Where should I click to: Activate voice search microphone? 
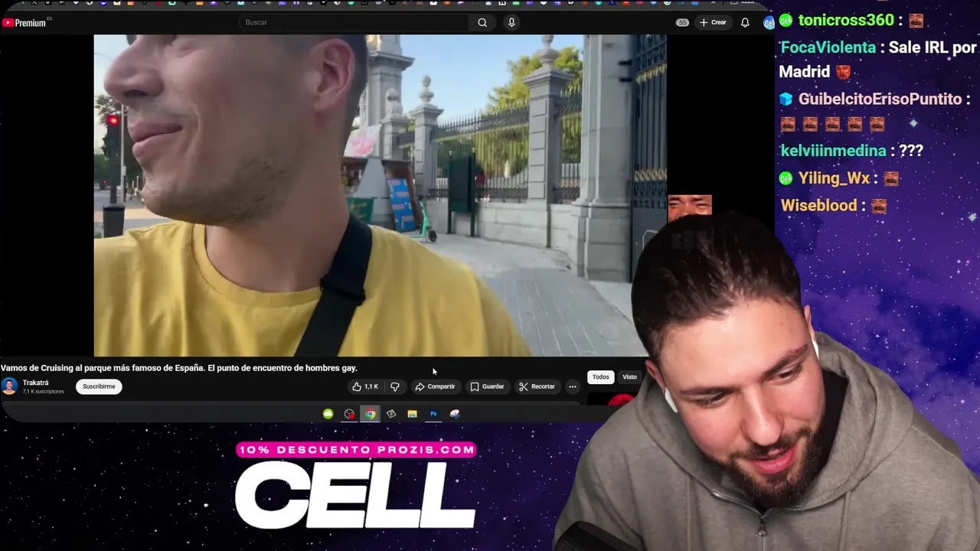point(511,22)
